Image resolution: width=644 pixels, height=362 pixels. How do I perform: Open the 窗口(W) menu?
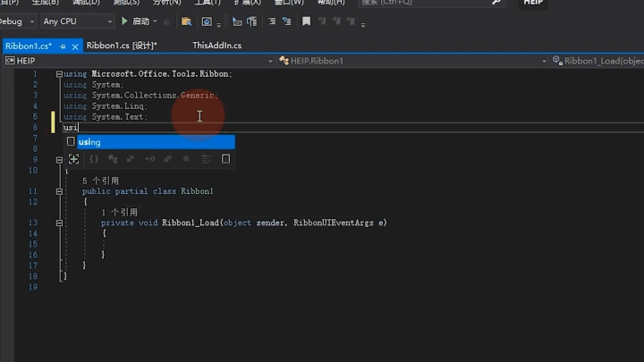coord(289,3)
